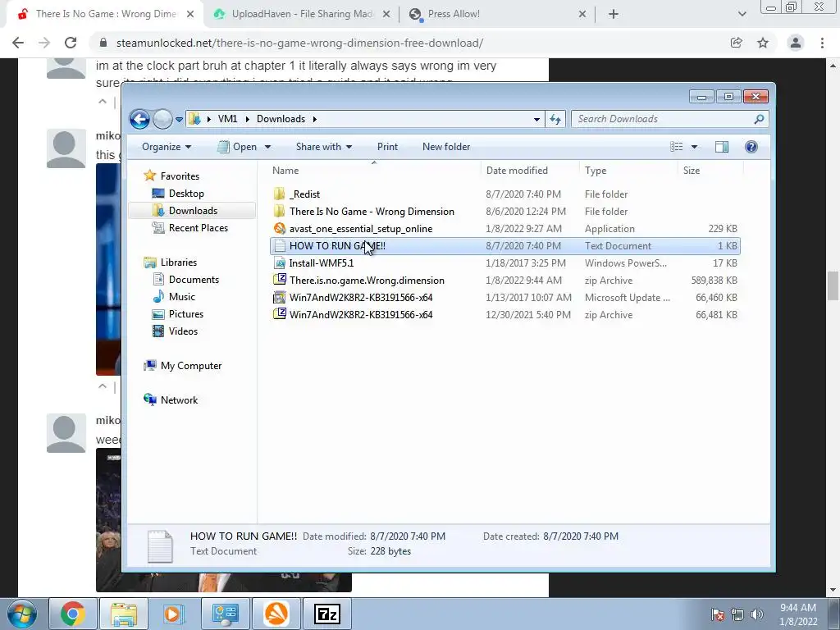Open Chrome three-dot menu
Screen dimensions: 840x630
click(x=822, y=43)
